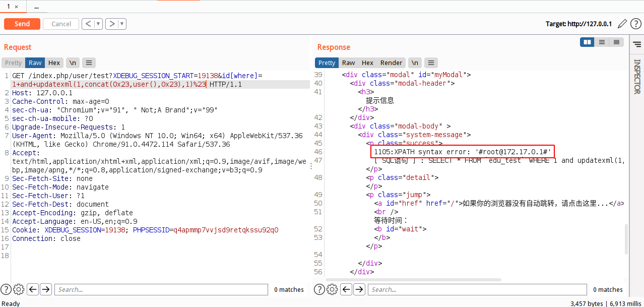Click the 'Sec-Fetch-Site: none' line

tap(52, 178)
